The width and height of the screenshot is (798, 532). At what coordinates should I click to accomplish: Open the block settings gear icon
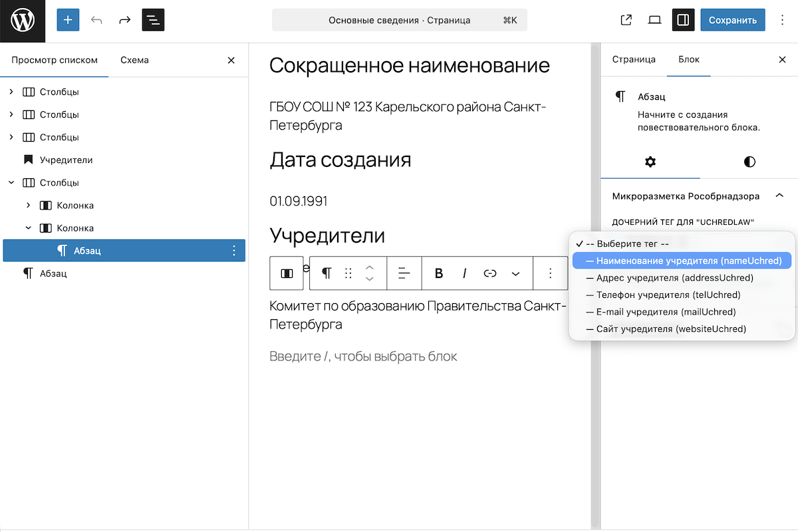650,162
